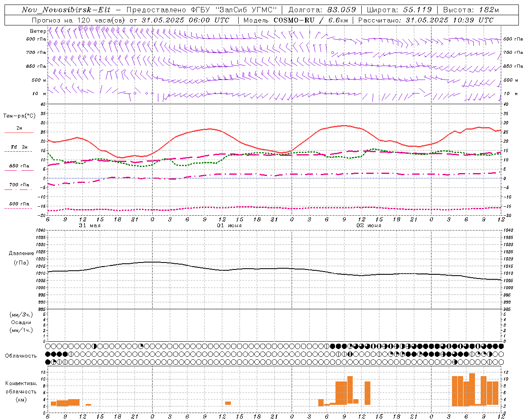This screenshot has height=420, width=525.
Task: Select the longitude value Долгота: 83.059
Action: 322,10
